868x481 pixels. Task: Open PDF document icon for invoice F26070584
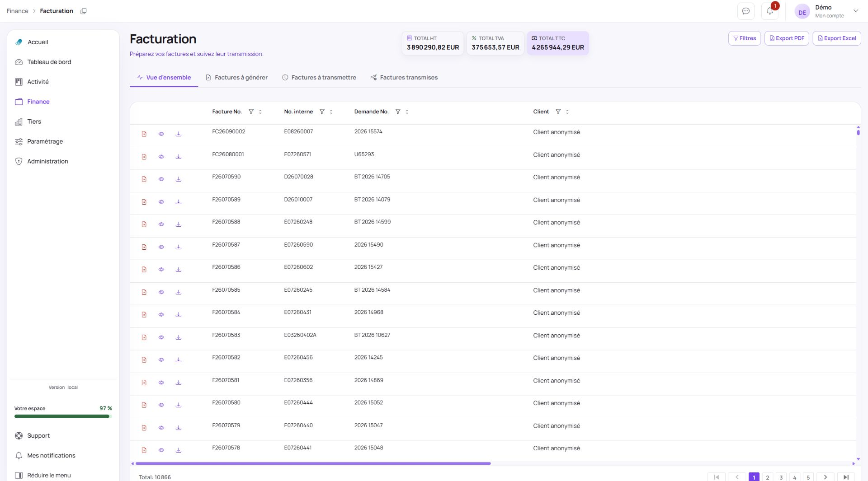click(x=144, y=315)
